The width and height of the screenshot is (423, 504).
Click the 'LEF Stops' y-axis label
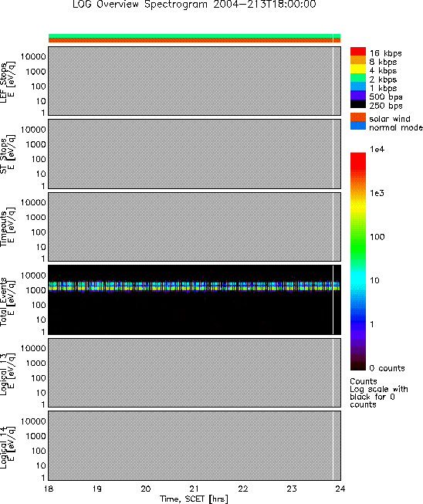(4, 83)
